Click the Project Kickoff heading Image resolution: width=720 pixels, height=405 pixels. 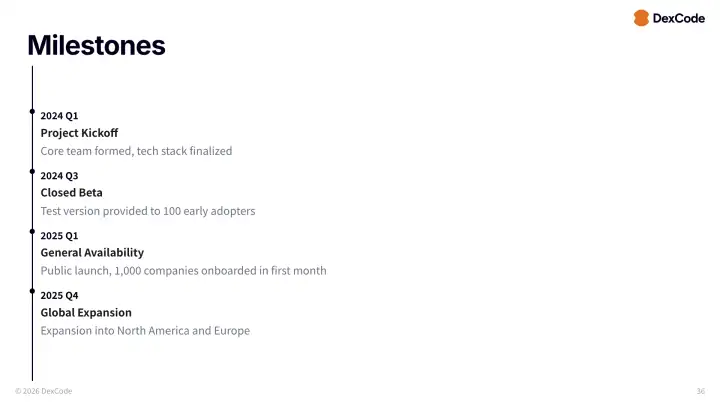tap(79, 133)
